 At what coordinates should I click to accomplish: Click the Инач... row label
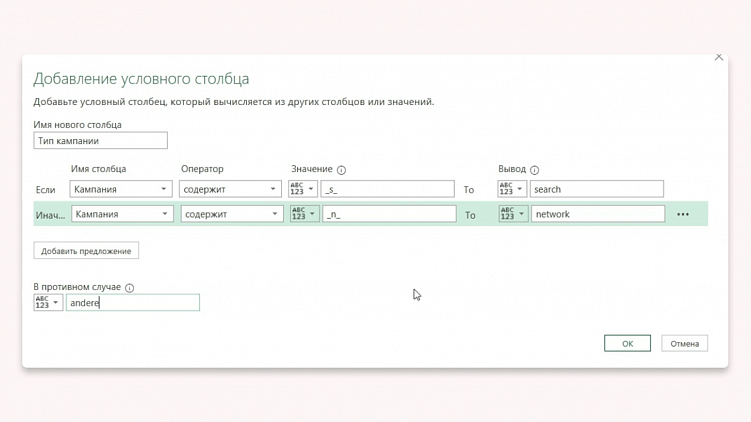click(50, 215)
